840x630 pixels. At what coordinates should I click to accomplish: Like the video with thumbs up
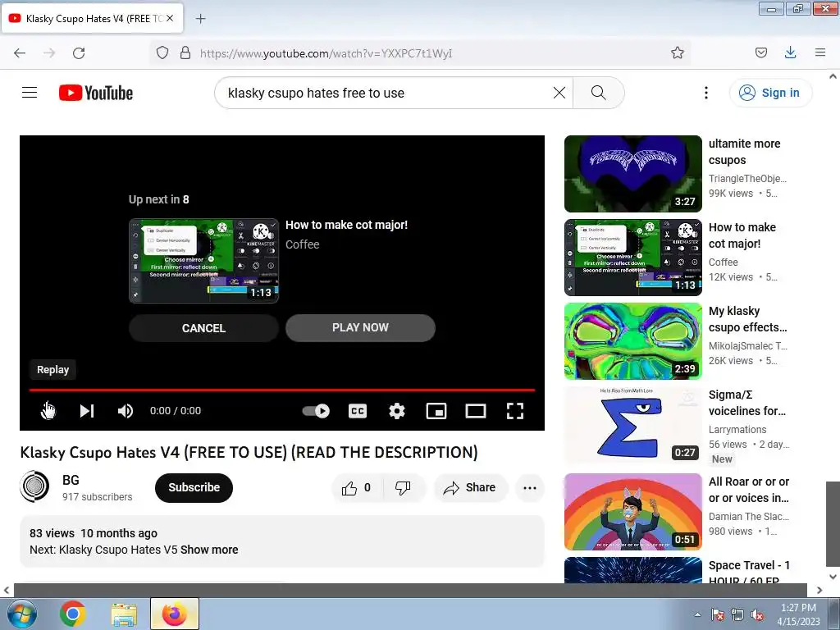click(357, 487)
